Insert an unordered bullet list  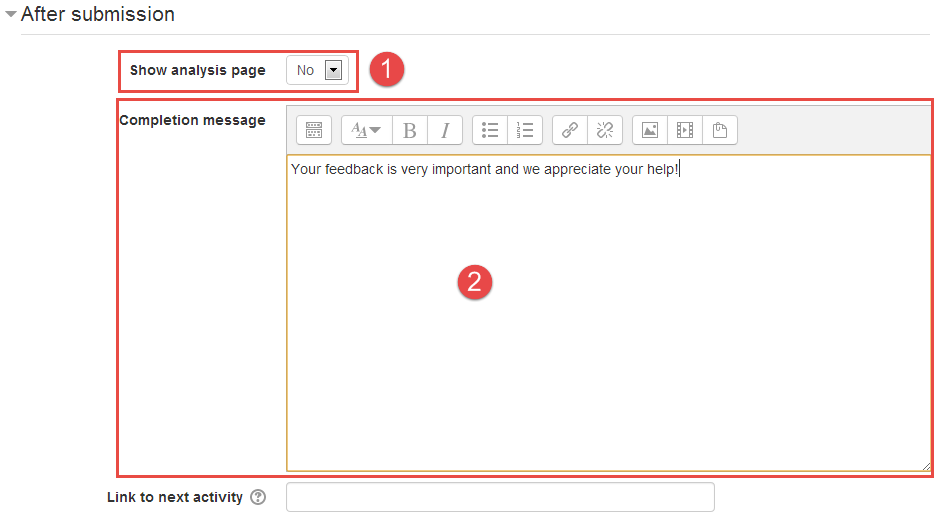click(x=490, y=130)
